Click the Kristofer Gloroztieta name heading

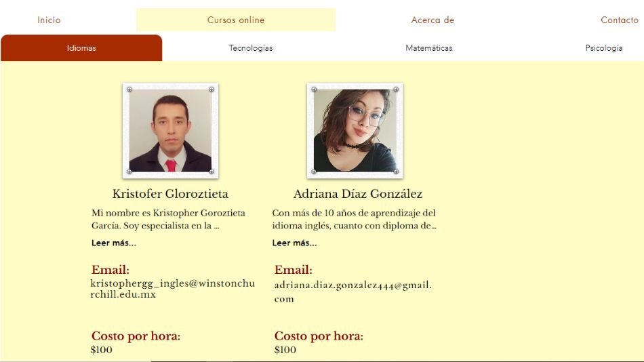[170, 193]
